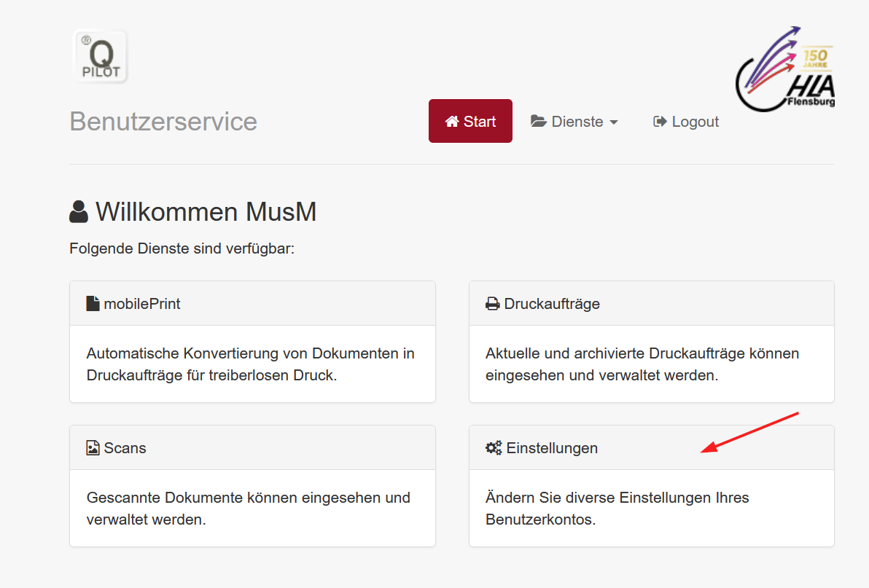
Task: Click the logout arrow icon
Action: (x=660, y=122)
